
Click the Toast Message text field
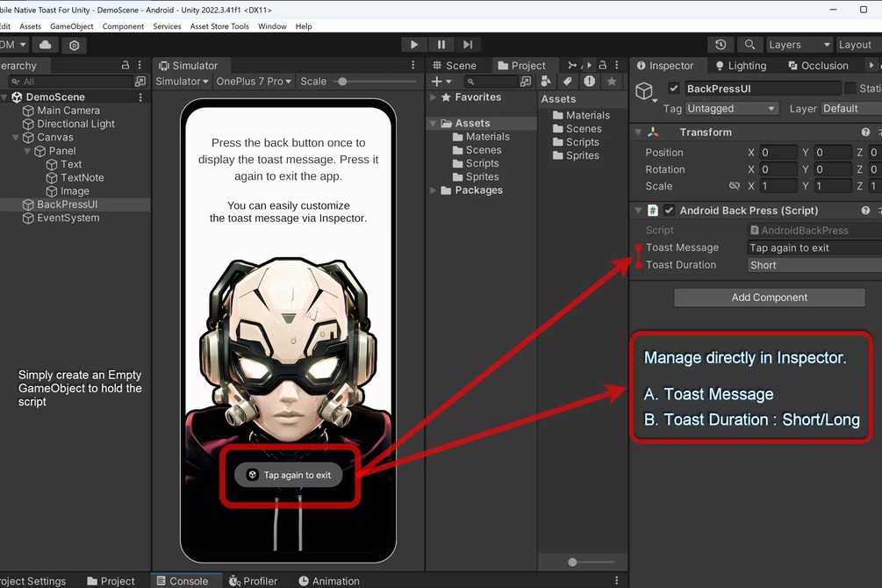tap(814, 247)
